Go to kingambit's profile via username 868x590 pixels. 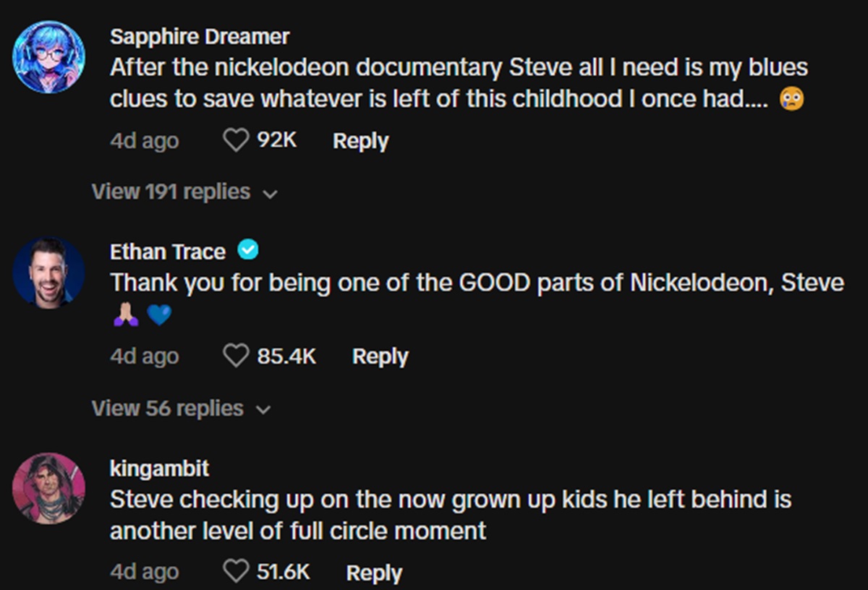[x=159, y=468]
